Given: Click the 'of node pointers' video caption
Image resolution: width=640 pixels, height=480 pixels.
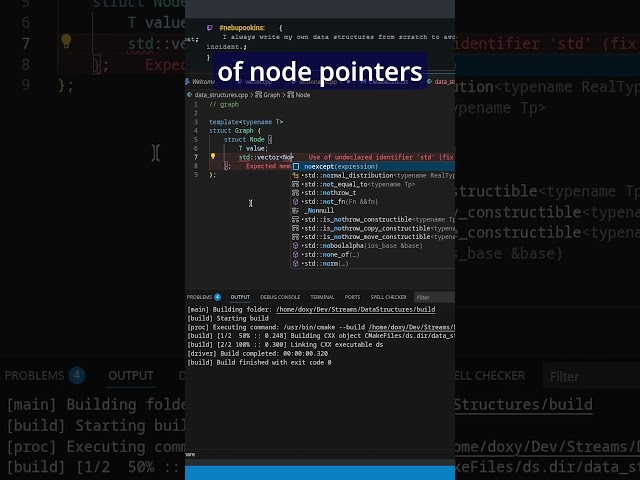Looking at the screenshot, I should pyautogui.click(x=320, y=71).
